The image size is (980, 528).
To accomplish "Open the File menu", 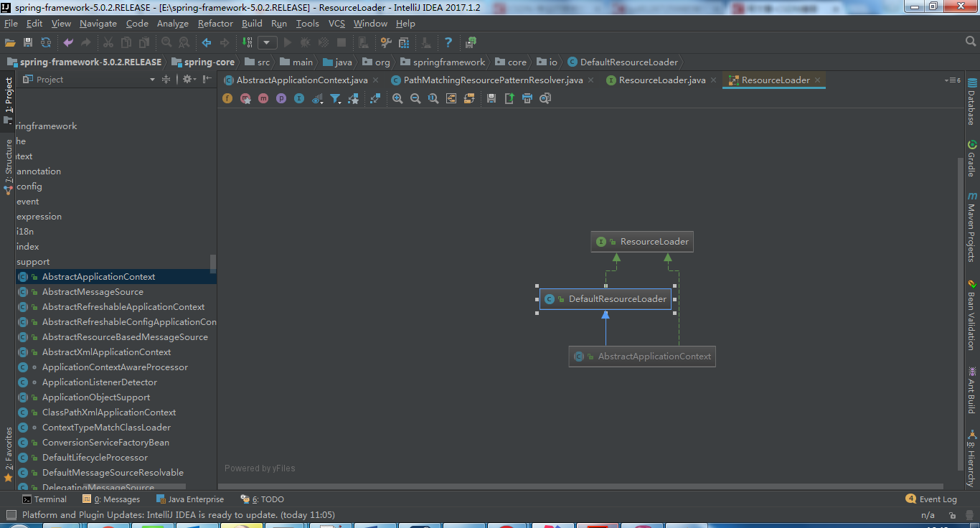I will [x=11, y=24].
